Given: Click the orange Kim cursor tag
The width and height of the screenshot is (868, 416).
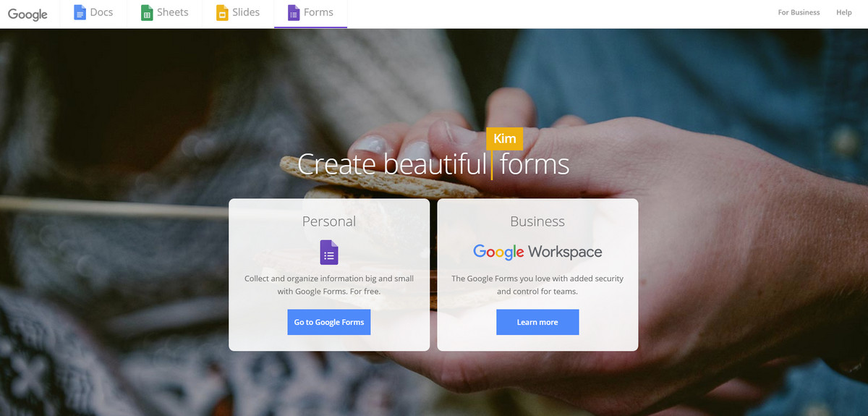Looking at the screenshot, I should coord(505,139).
